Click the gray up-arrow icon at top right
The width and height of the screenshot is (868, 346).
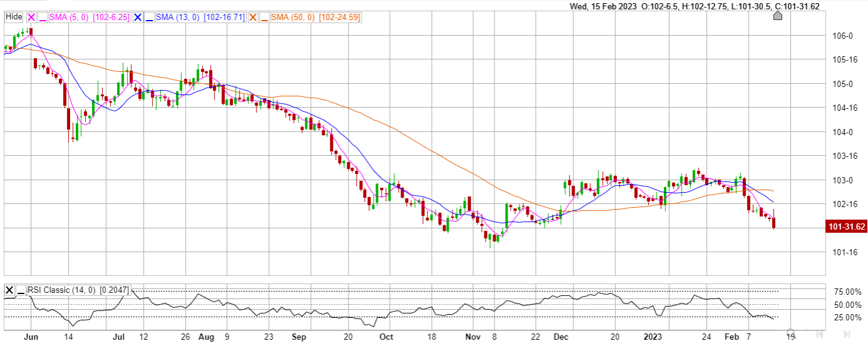(x=778, y=16)
